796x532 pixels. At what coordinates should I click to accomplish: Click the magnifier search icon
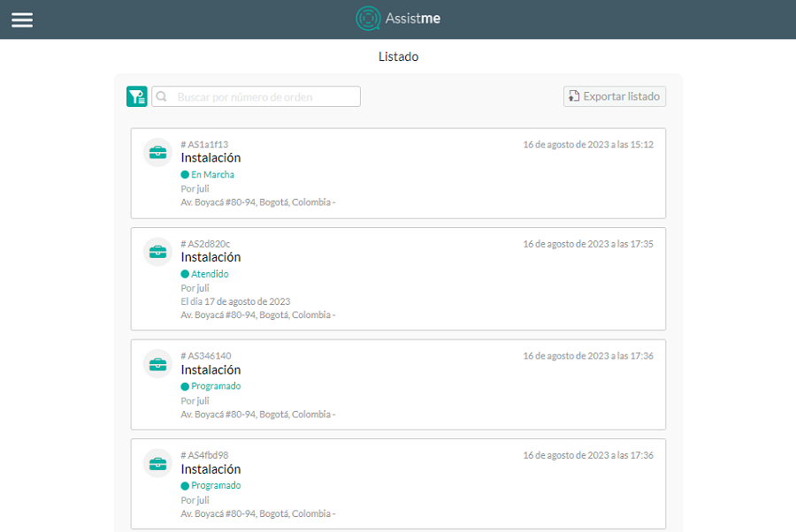(x=162, y=96)
